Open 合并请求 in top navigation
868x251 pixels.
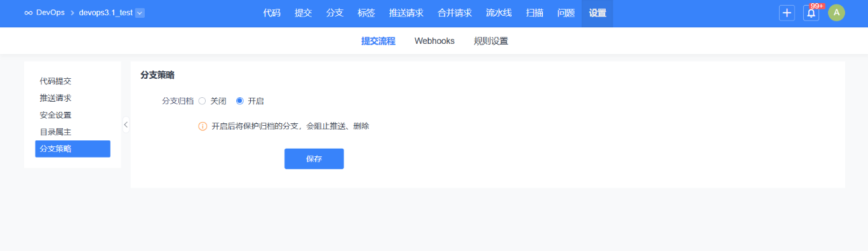coord(455,13)
